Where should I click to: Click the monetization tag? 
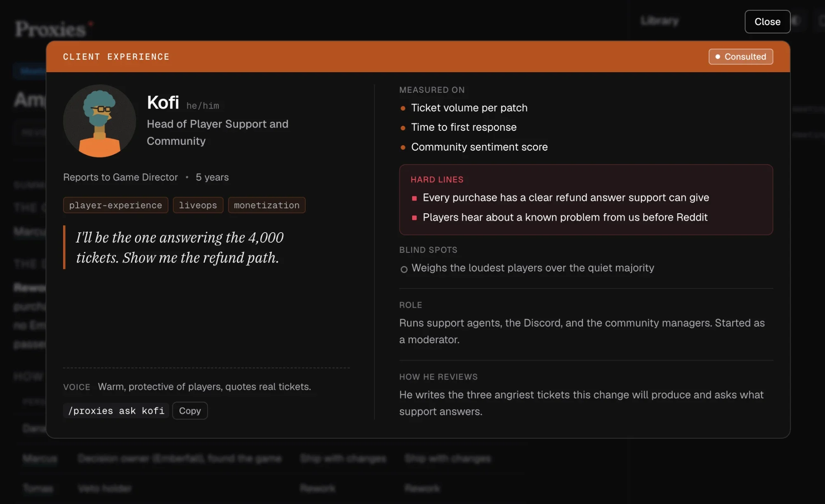click(x=266, y=205)
